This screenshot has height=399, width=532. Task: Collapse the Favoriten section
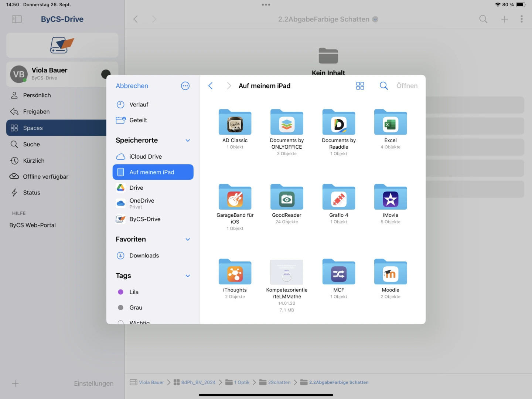click(x=188, y=240)
